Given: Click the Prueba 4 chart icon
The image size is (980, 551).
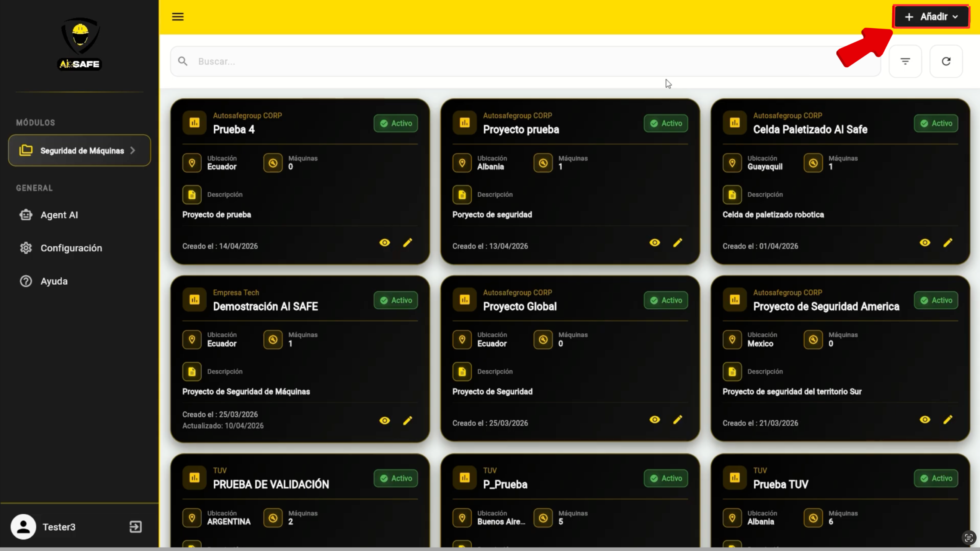Looking at the screenshot, I should coord(194,123).
